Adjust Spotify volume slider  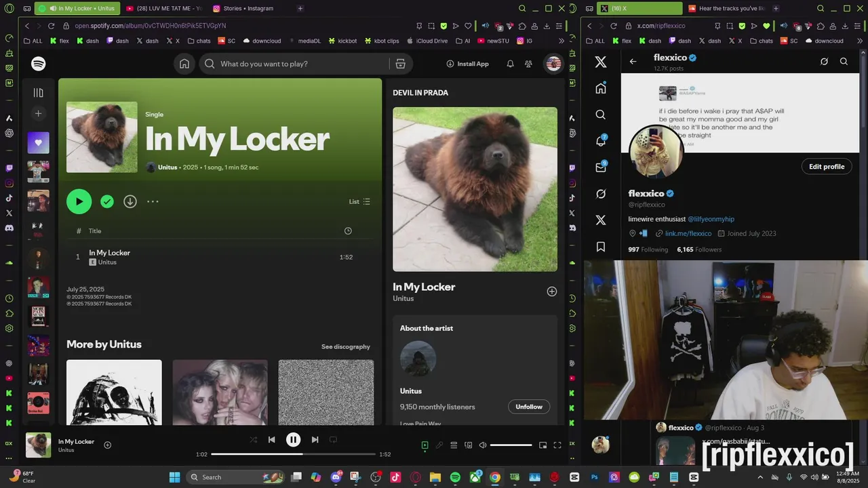pos(511,445)
